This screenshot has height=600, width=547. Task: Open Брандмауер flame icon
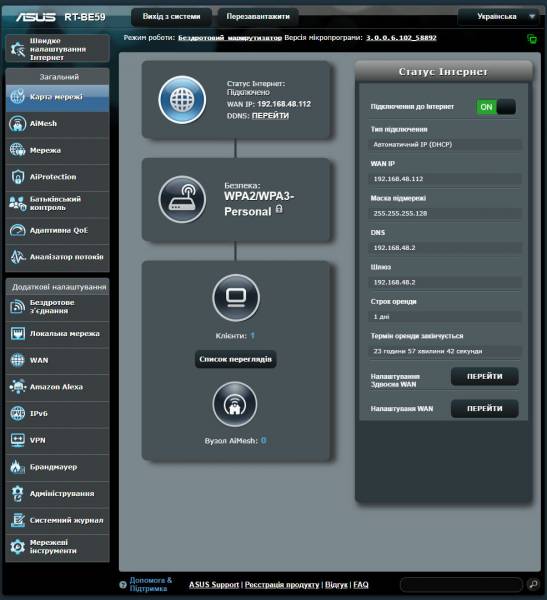pos(18,467)
